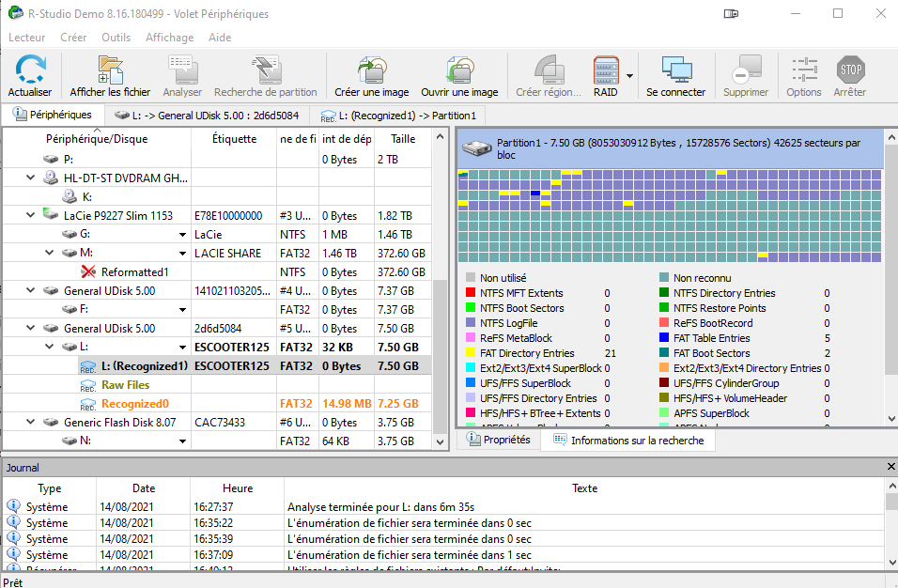This screenshot has height=588, width=898.
Task: Click the 16:35:39 journal entry text
Action: tap(410, 539)
